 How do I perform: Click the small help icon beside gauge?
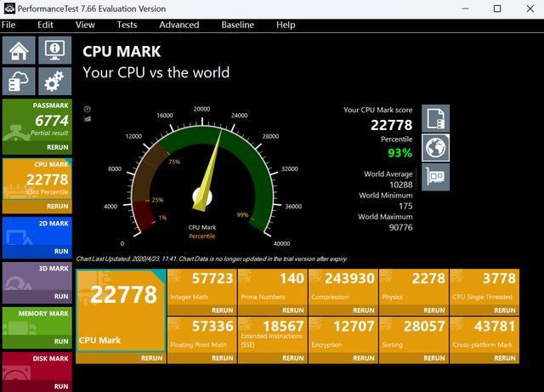(88, 109)
